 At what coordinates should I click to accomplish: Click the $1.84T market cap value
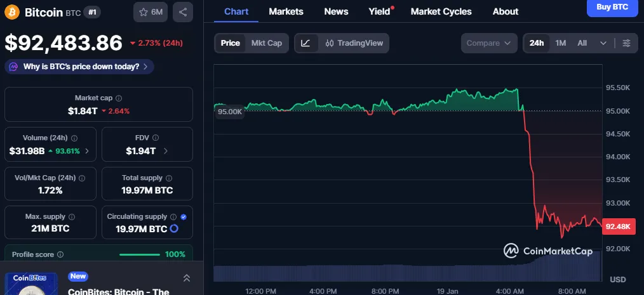[83, 111]
